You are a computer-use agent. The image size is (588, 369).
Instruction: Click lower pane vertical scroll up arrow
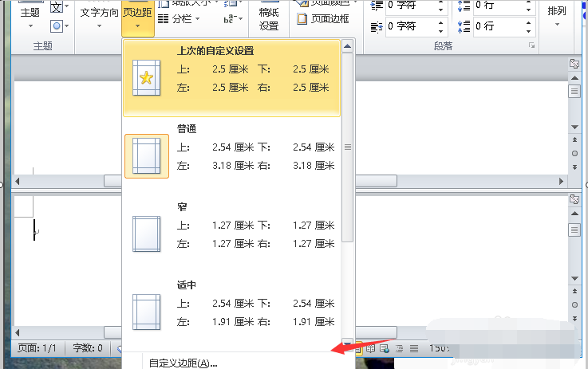(574, 214)
